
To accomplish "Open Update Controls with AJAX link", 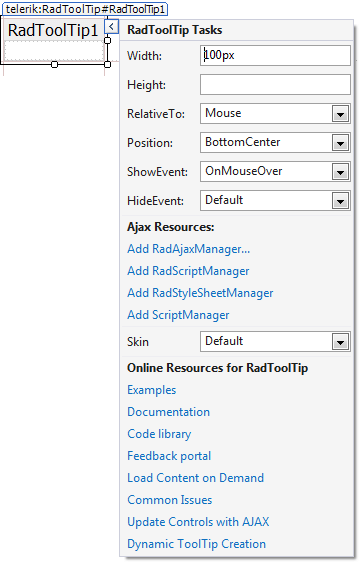I will click(x=198, y=522).
